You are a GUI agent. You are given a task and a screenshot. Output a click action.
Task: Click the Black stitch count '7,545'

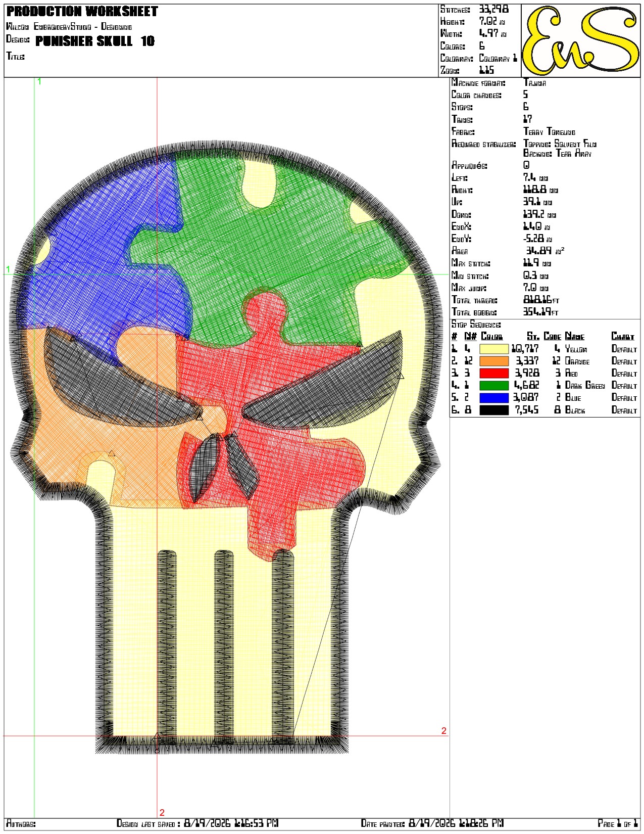527,410
